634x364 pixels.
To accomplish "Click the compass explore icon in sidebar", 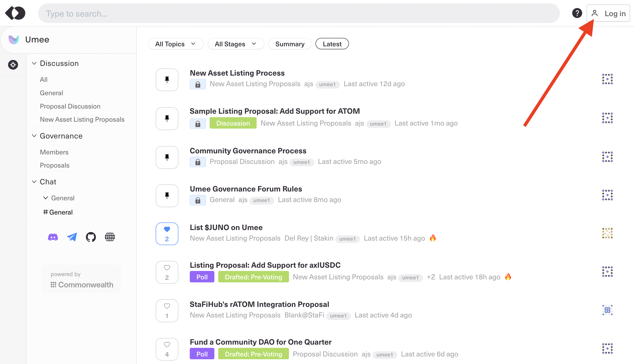I will click(13, 65).
